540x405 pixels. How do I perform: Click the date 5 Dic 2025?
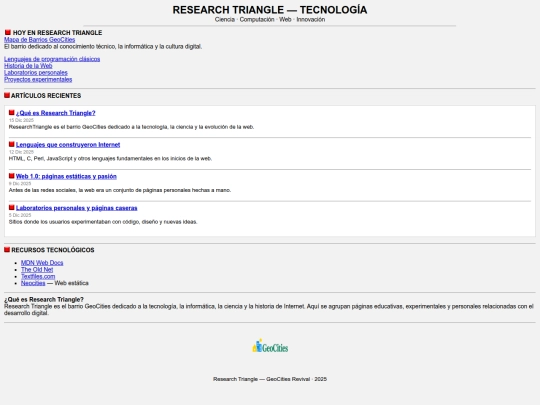20,215
